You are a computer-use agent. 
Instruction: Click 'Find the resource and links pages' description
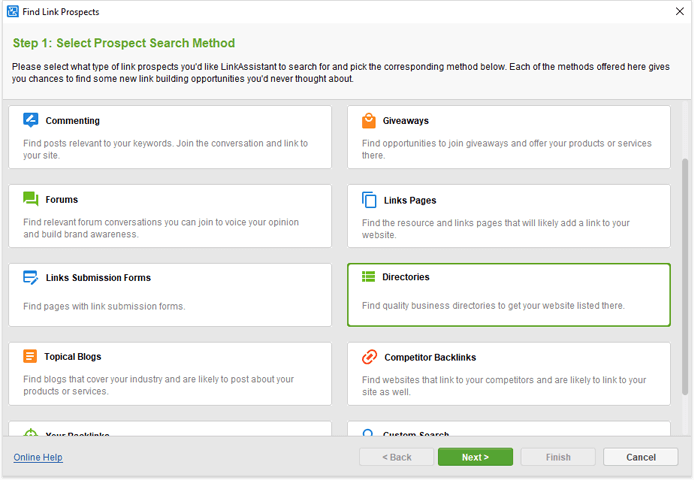pos(496,229)
